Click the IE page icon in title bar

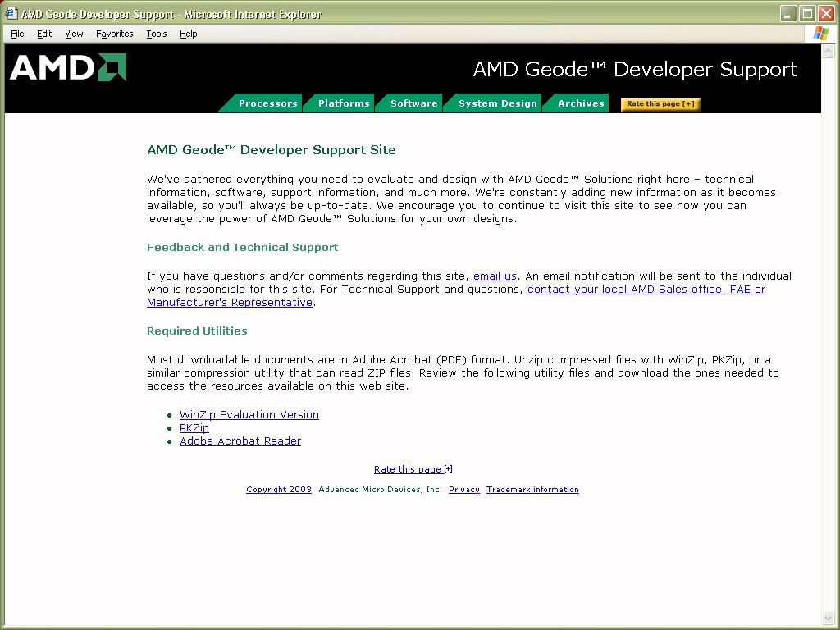coord(11,14)
